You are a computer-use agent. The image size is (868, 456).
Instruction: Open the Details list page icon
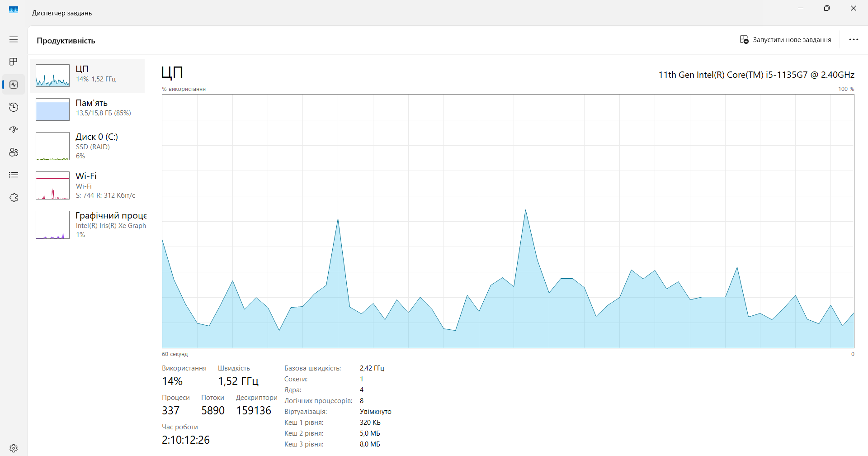14,175
